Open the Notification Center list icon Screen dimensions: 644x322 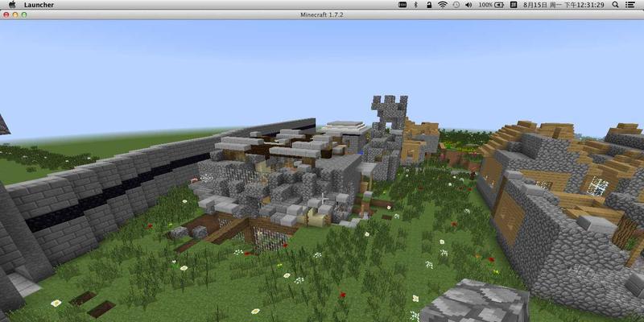click(x=630, y=5)
